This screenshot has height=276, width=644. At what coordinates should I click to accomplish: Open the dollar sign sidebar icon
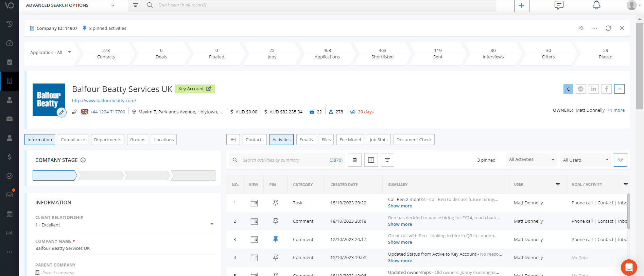pos(10,157)
